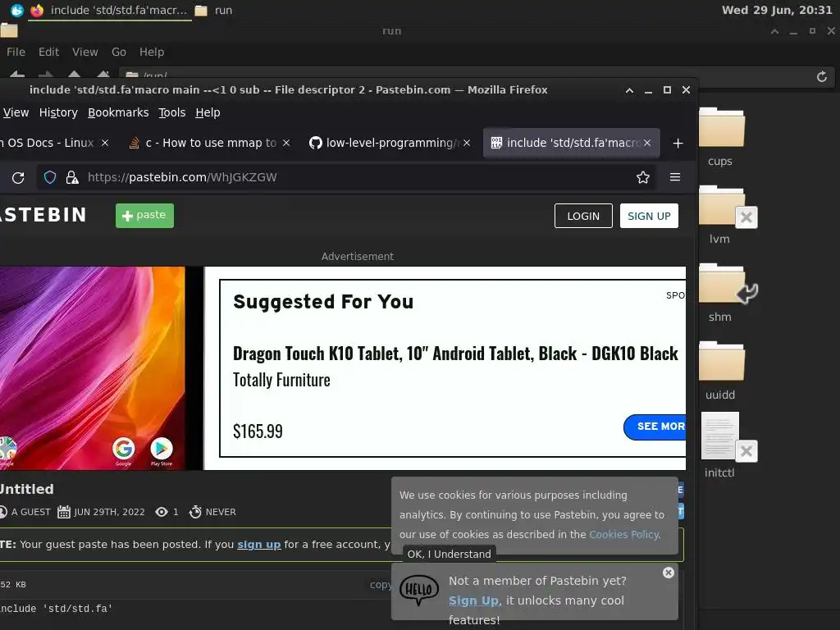Click the 'SEE MORE' ad button
The height and width of the screenshot is (630, 840).
click(x=655, y=427)
